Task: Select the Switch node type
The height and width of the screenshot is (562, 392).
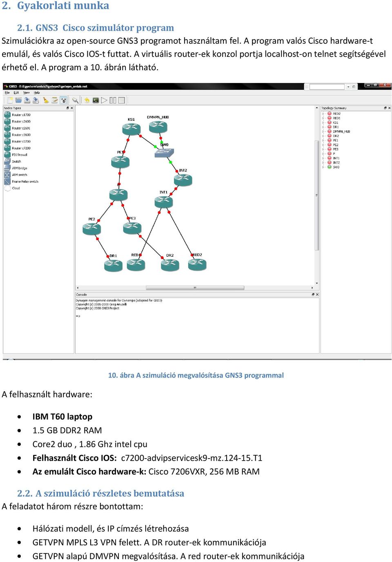Action: 13,161
